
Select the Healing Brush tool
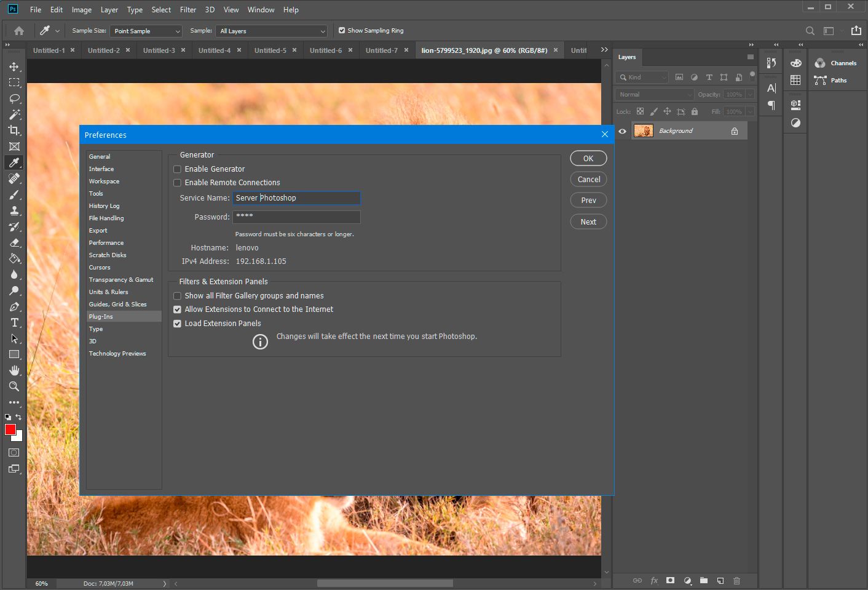coord(14,178)
